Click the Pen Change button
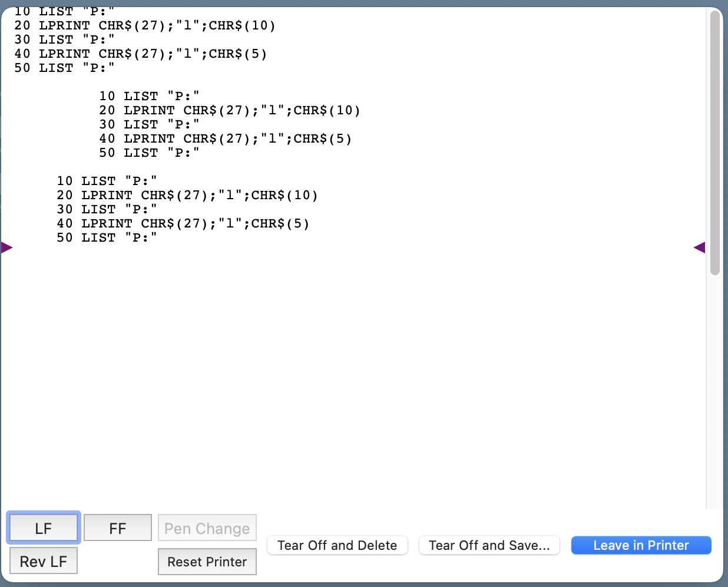728x587 pixels. 207,528
